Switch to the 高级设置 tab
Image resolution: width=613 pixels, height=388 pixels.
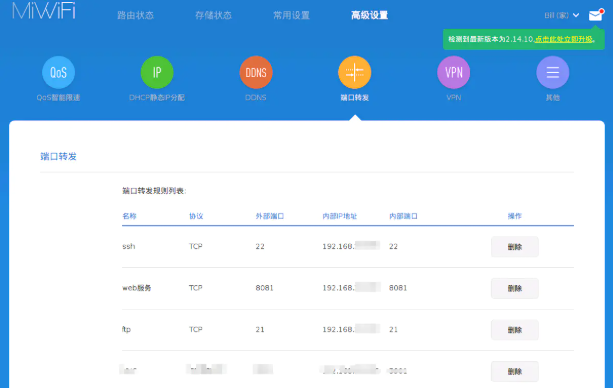(369, 15)
